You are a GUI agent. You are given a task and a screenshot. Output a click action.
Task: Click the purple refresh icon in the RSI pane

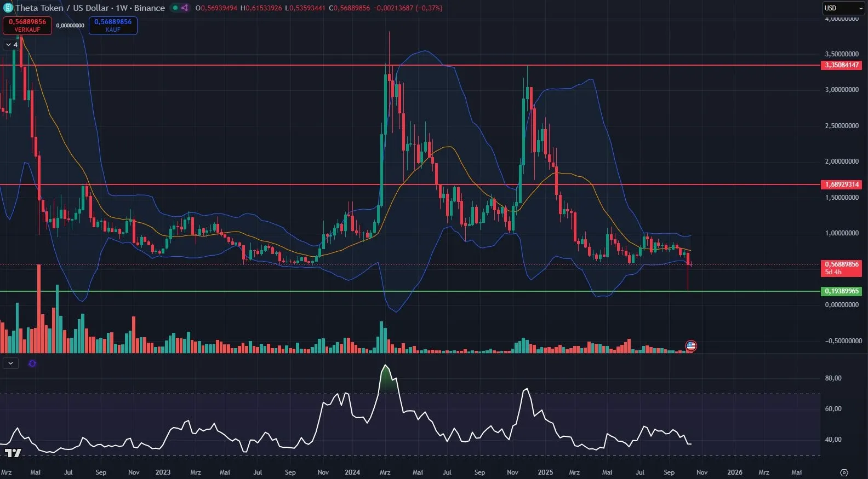[x=32, y=363]
